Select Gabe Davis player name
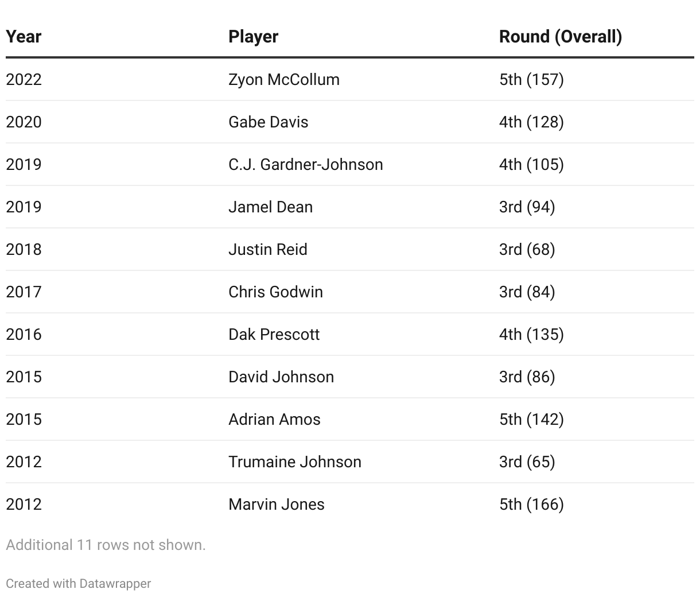 coord(268,122)
